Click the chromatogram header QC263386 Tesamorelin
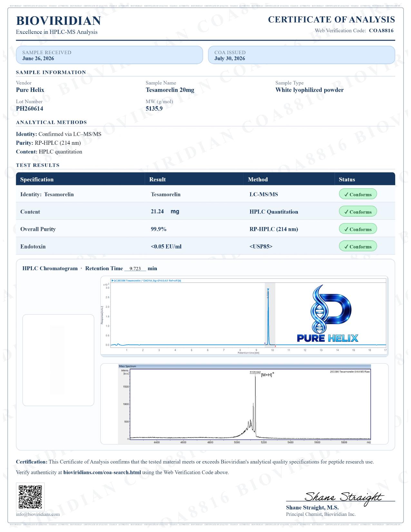 146,281
